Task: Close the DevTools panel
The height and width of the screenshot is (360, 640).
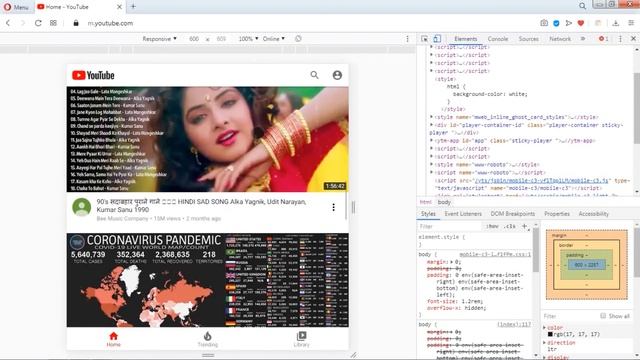Action: click(x=633, y=39)
